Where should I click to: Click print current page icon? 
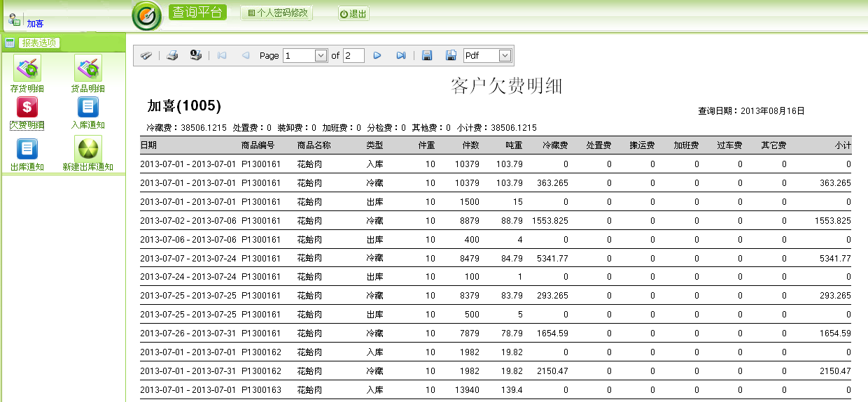[x=196, y=55]
